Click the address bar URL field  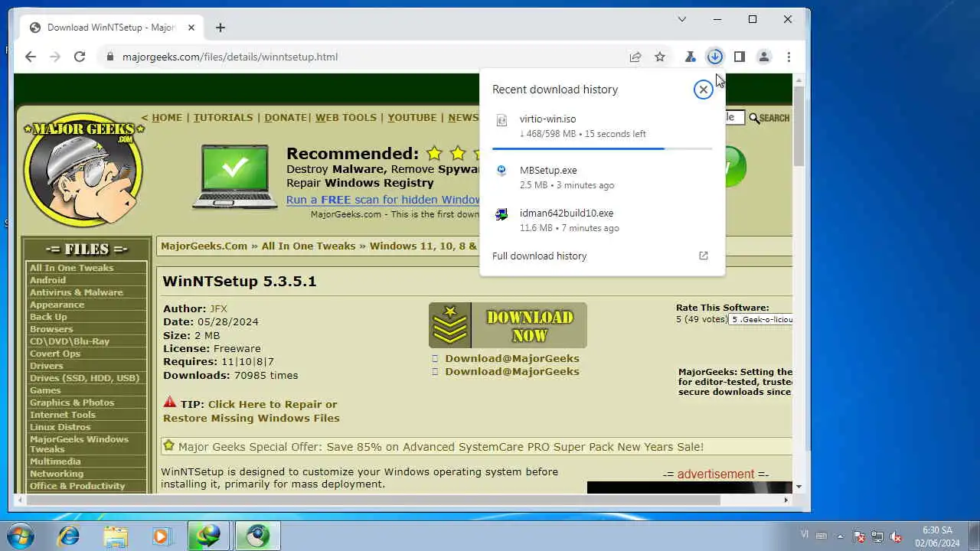click(x=367, y=57)
